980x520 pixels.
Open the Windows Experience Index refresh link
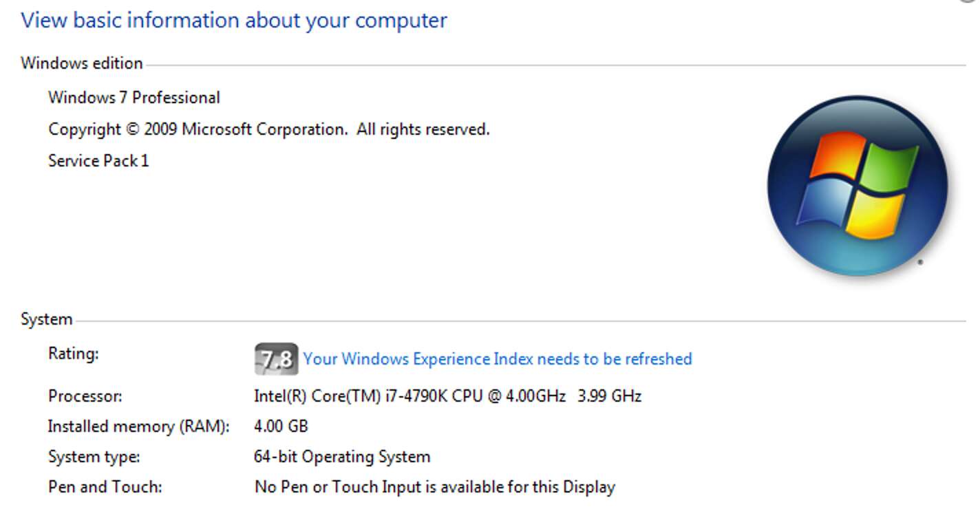point(497,359)
